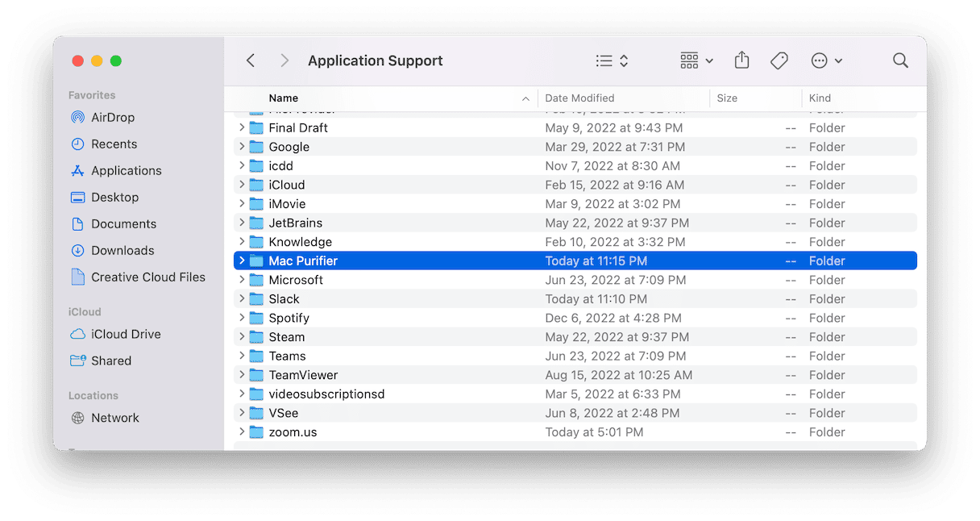Select the videosubscriptionsd folder name

tap(326, 394)
